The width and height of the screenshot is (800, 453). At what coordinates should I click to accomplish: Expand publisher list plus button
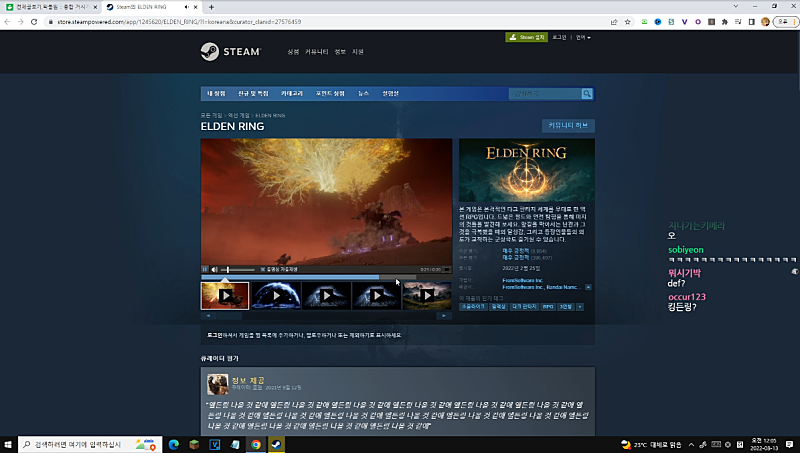tap(588, 287)
